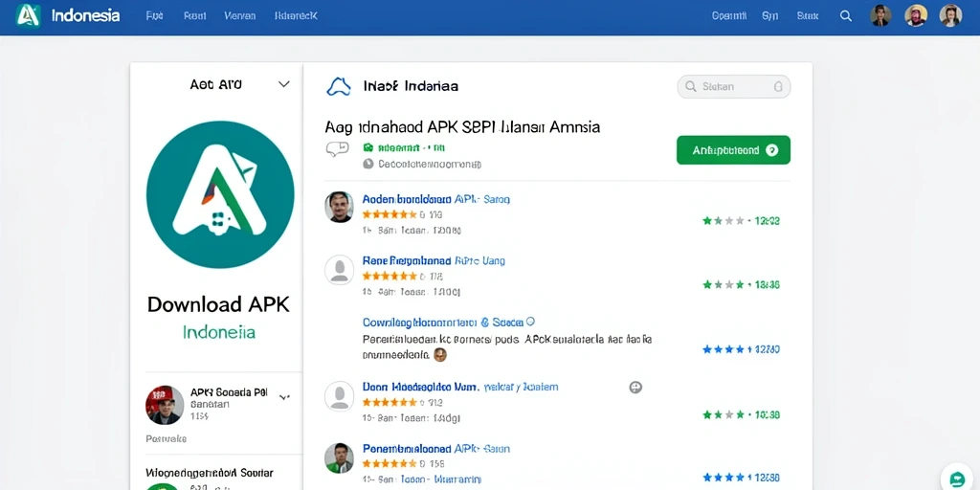Click the Pemwke label in sidebar
The image size is (980, 490).
(x=167, y=438)
